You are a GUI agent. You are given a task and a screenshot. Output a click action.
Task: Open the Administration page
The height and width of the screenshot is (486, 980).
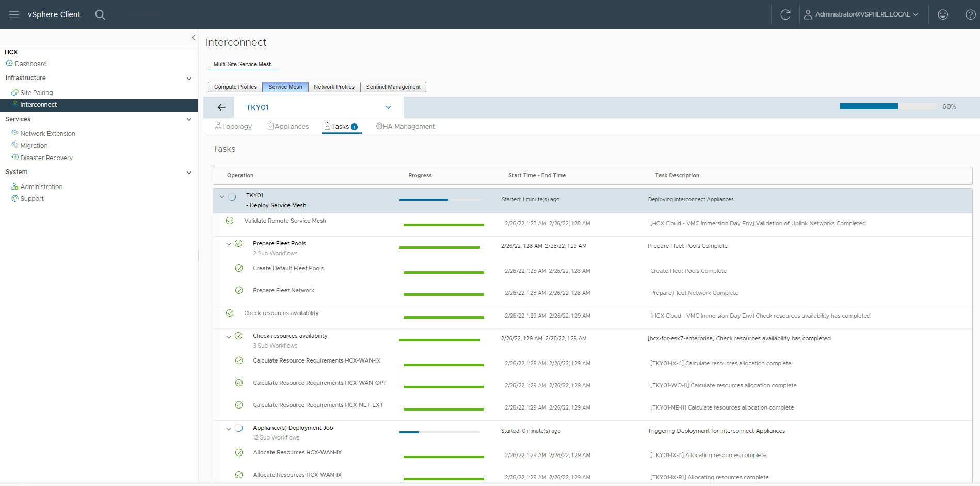pos(42,187)
